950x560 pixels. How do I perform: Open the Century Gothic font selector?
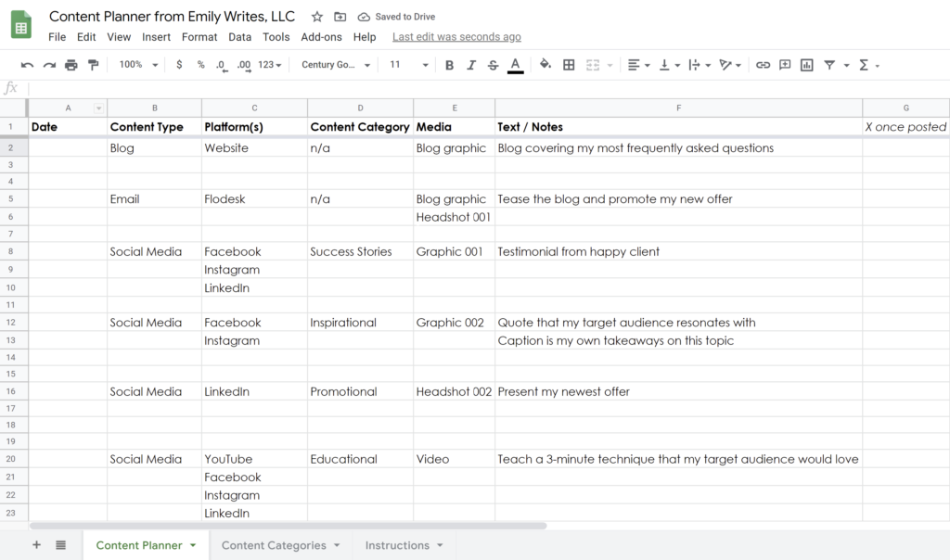pyautogui.click(x=334, y=65)
